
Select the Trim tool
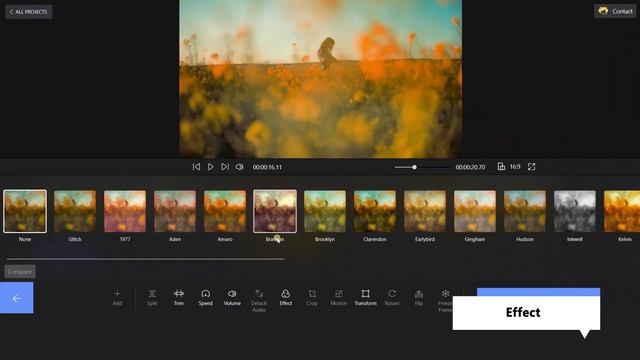[x=179, y=298]
